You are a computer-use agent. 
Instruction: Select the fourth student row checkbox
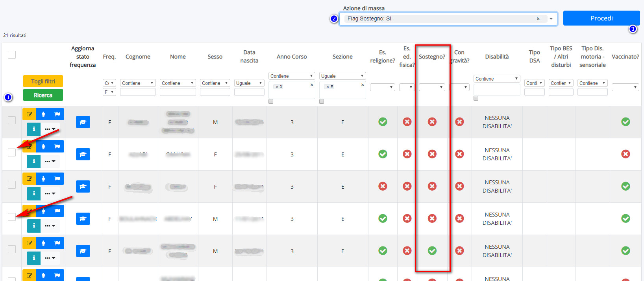[12, 217]
